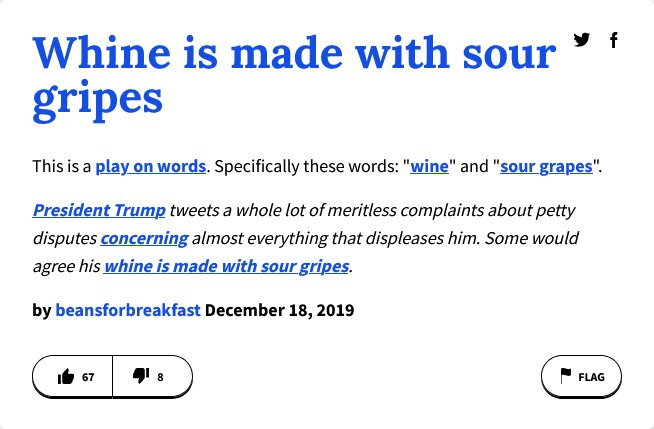The width and height of the screenshot is (654, 429).
Task: Click the downvote count 8
Action: pyautogui.click(x=160, y=377)
